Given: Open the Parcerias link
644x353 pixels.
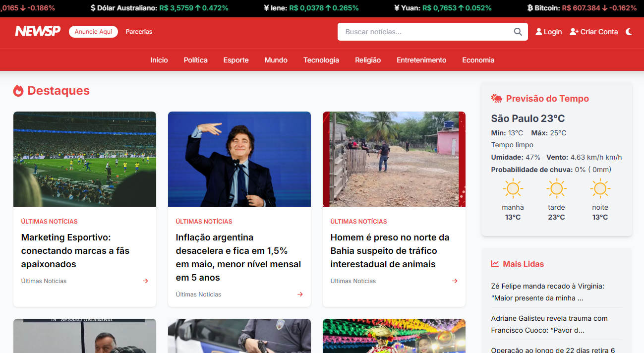Looking at the screenshot, I should coord(139,32).
